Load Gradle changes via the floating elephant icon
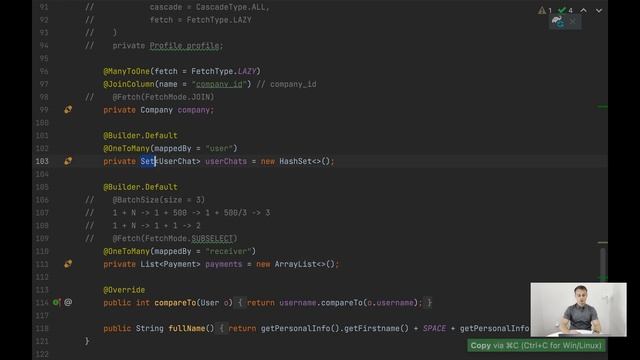This screenshot has width=640, height=360. (x=558, y=22)
